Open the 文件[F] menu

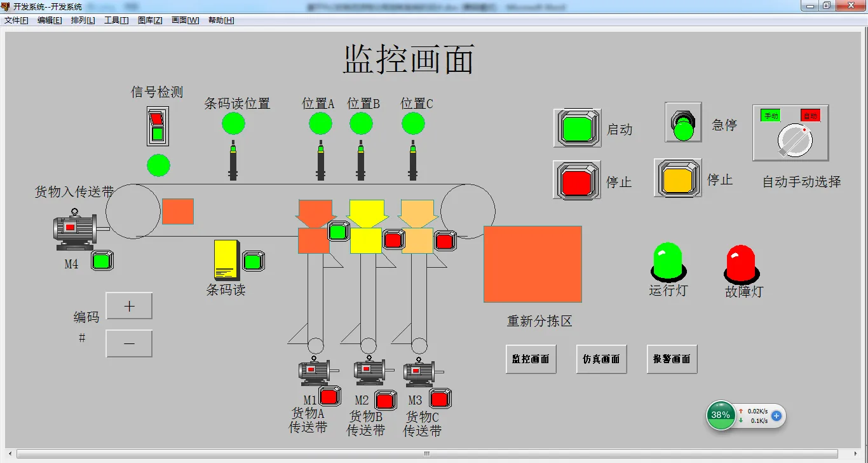point(17,20)
